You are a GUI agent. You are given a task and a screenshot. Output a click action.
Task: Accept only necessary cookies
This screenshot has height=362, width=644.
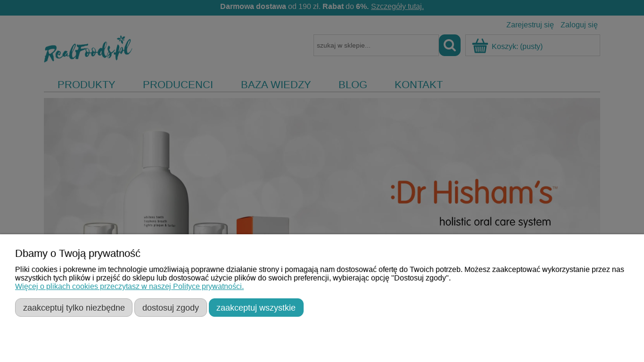[74, 308]
